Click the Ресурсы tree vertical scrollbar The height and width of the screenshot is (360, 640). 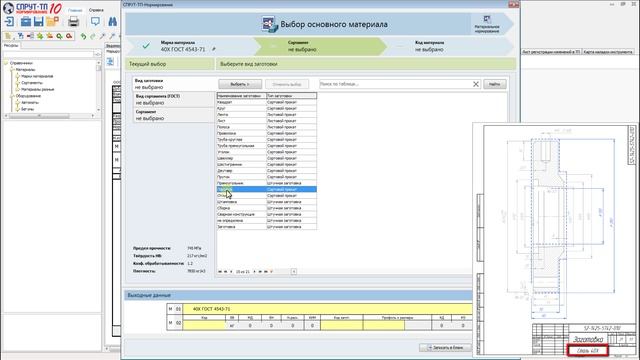pyautogui.click(x=98, y=86)
